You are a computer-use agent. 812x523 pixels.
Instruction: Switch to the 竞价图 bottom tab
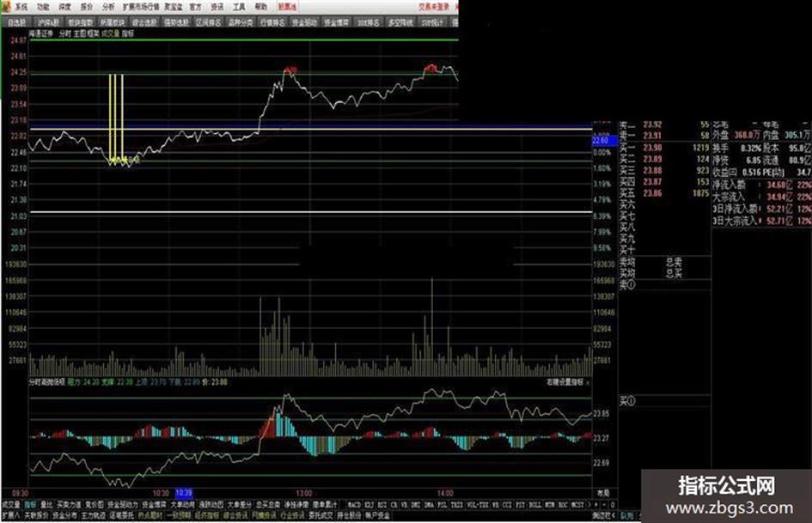click(x=95, y=505)
